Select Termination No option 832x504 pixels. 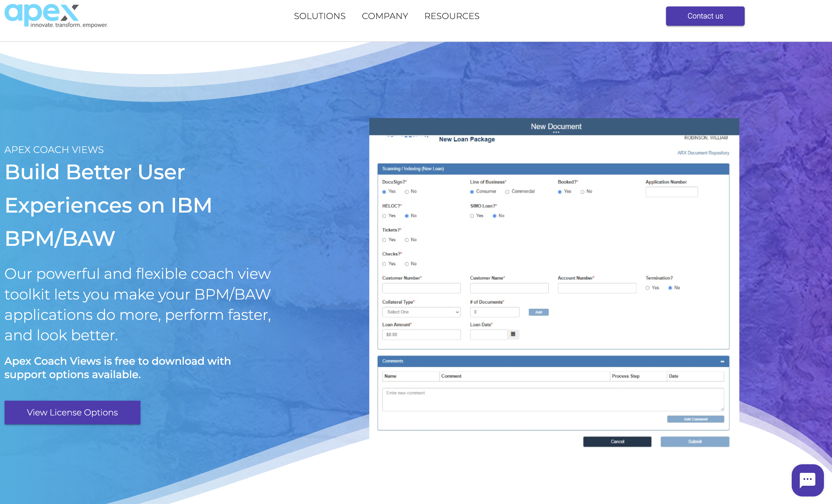tap(670, 288)
